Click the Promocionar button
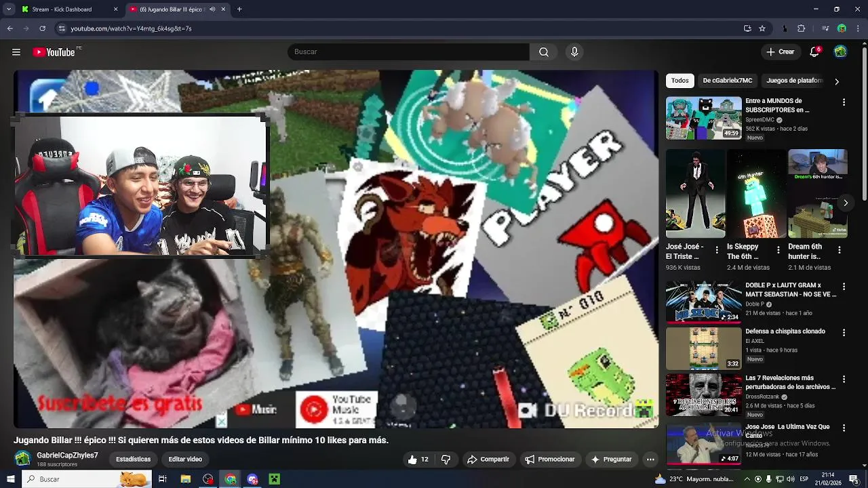Screen dimensions: 868x488 click(549, 460)
